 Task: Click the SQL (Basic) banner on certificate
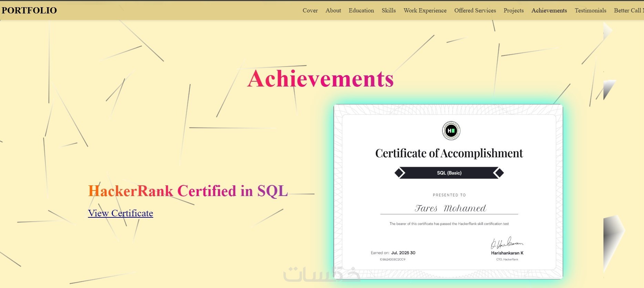tap(449, 173)
